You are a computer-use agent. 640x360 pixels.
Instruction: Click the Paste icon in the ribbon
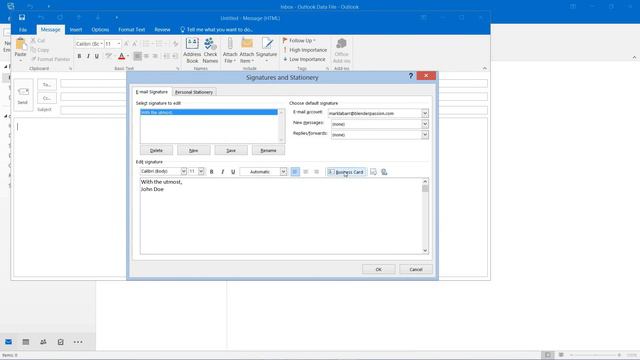click(20, 44)
